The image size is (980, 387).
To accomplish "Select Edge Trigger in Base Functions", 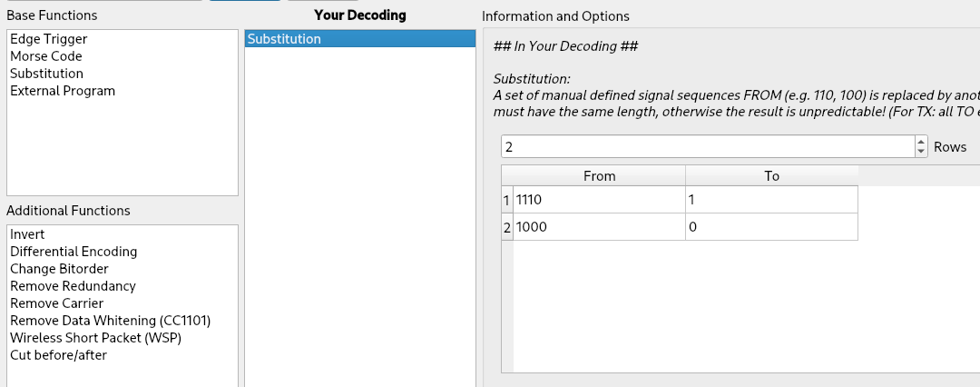I will coord(49,39).
